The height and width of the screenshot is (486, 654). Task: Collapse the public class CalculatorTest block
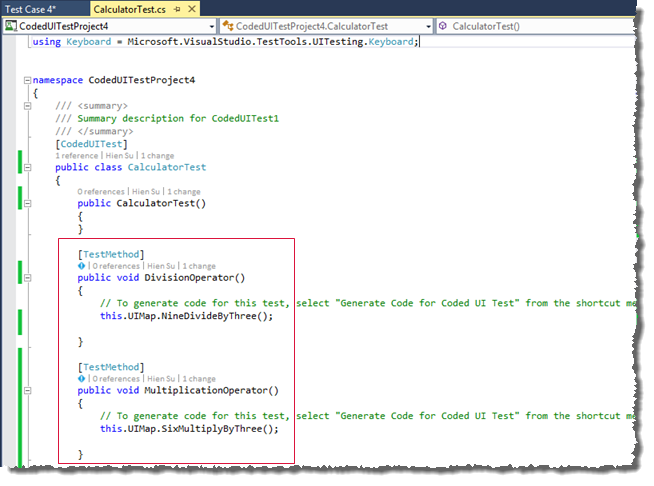pos(28,167)
